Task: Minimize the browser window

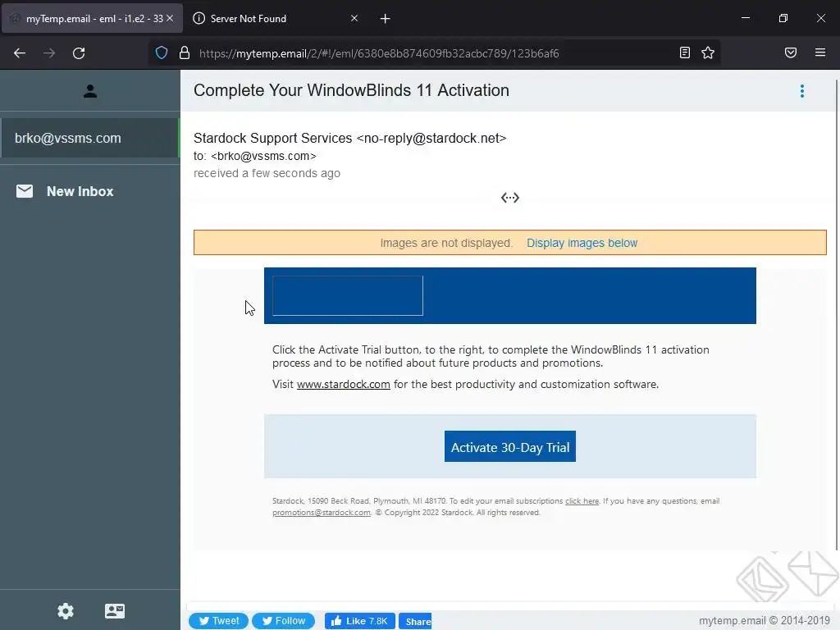Action: [x=746, y=18]
